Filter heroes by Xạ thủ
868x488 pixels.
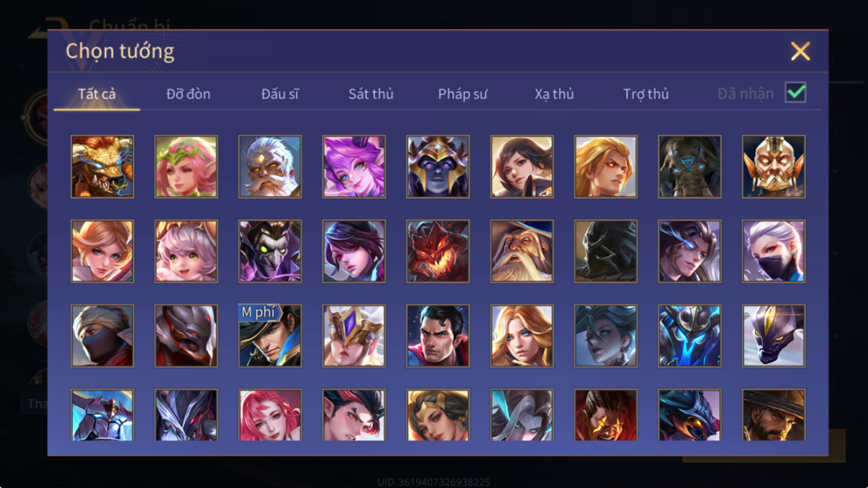554,94
